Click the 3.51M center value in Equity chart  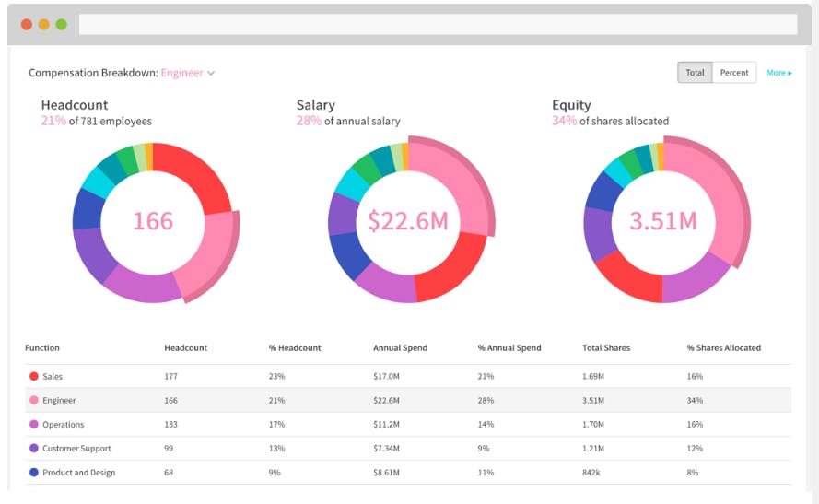[x=662, y=221]
